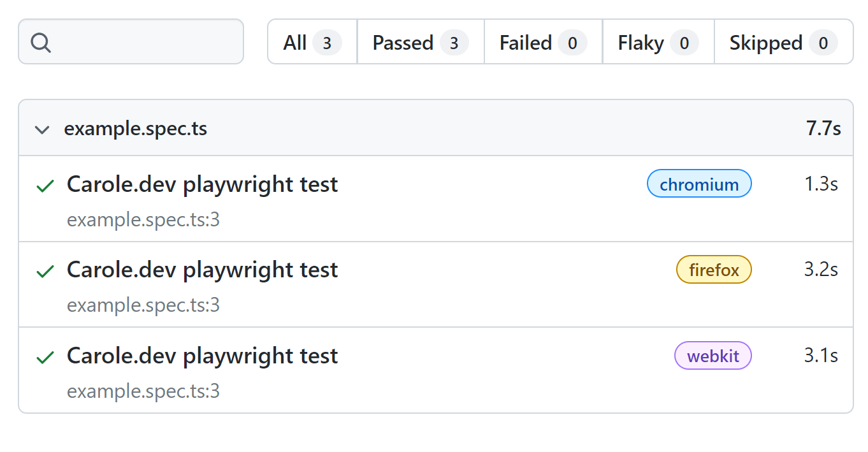Collapse the example.spec.ts file group
868x452 pixels.
click(42, 129)
